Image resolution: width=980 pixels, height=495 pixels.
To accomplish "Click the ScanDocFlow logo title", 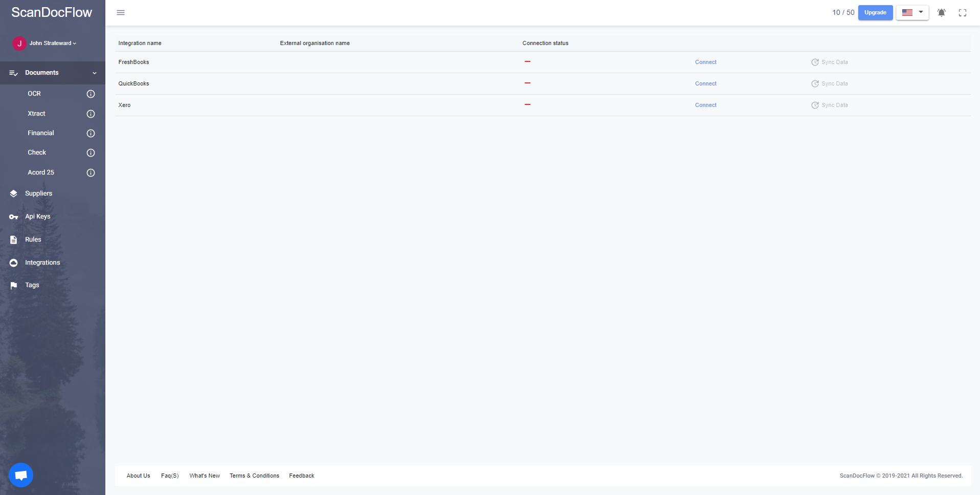I will pyautogui.click(x=52, y=13).
